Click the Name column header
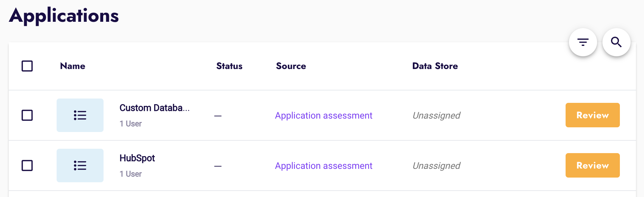Viewport: 644px width, 197px height. tap(73, 66)
